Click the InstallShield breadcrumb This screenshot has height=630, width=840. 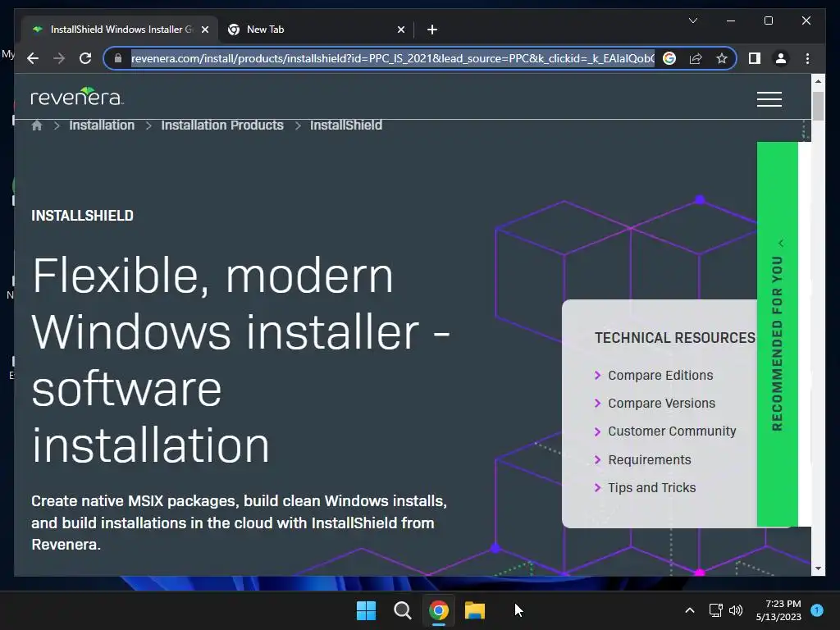click(346, 126)
